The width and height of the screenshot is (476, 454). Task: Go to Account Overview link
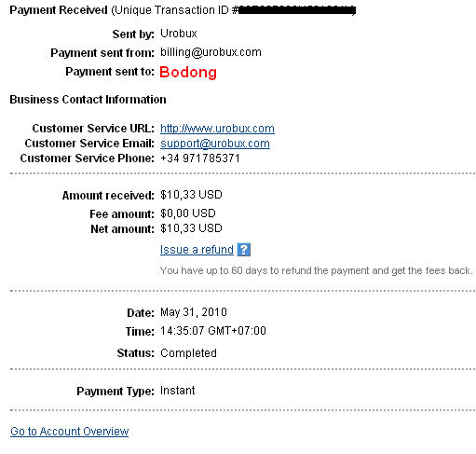(x=70, y=432)
